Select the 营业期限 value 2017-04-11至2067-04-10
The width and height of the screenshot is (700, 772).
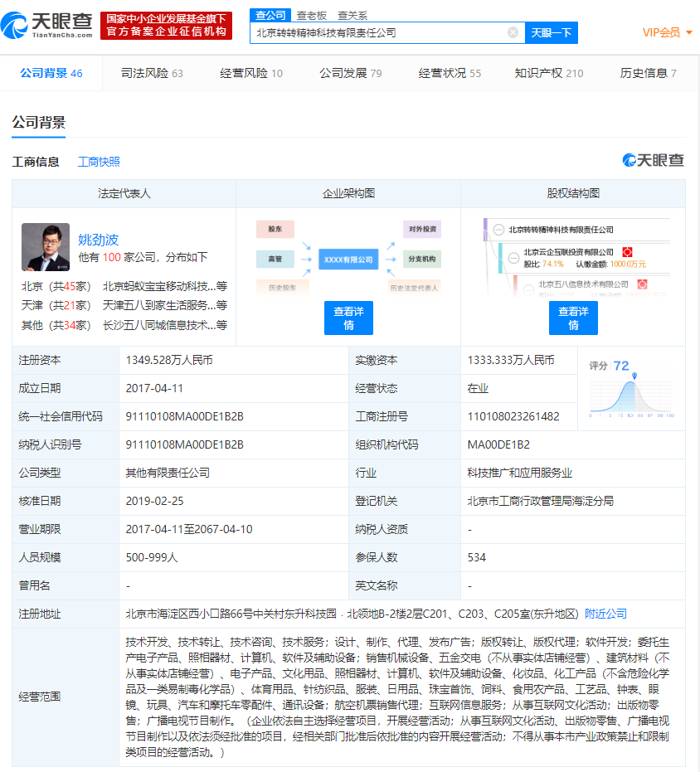pos(188,529)
